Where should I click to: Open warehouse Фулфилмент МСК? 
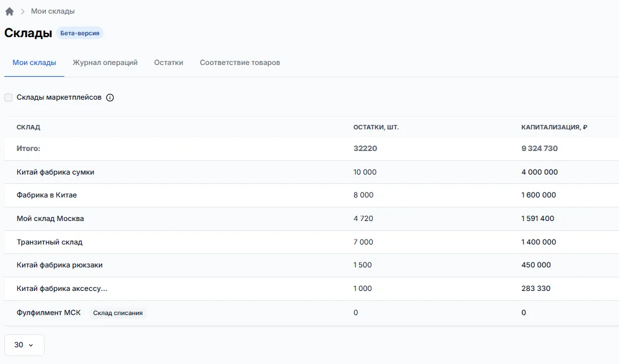click(48, 313)
